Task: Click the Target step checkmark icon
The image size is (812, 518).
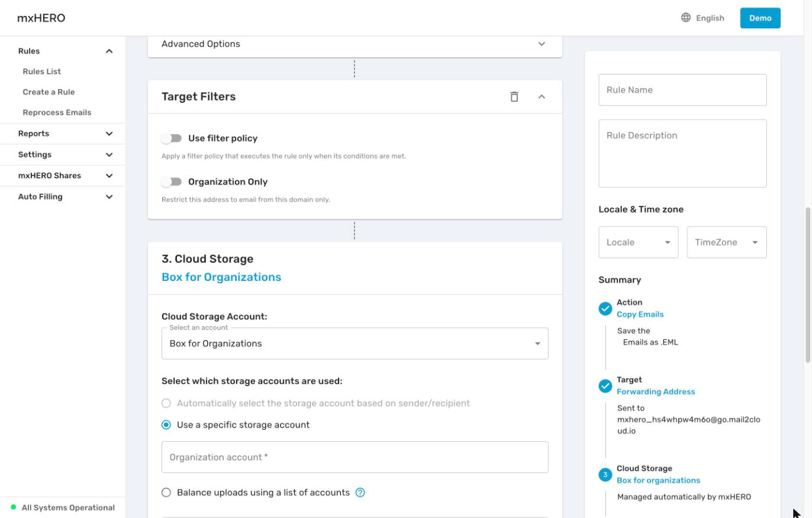Action: coord(605,386)
